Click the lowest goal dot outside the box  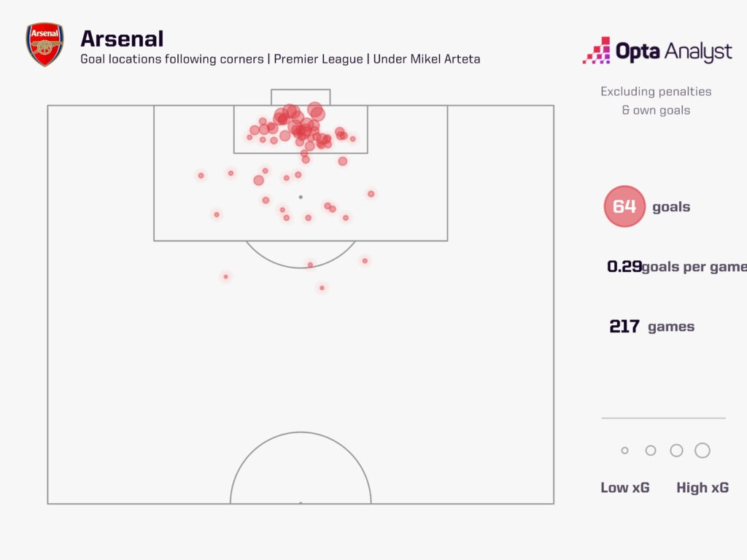tap(322, 288)
